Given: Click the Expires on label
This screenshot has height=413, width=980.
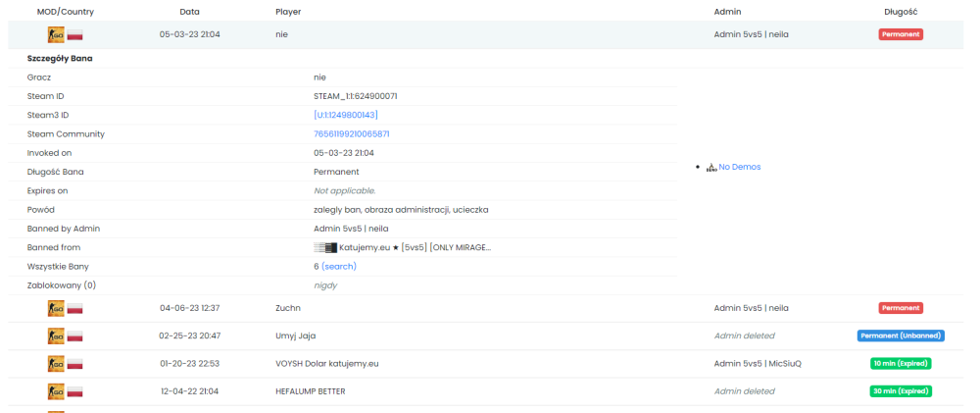Looking at the screenshot, I should coord(47,191).
